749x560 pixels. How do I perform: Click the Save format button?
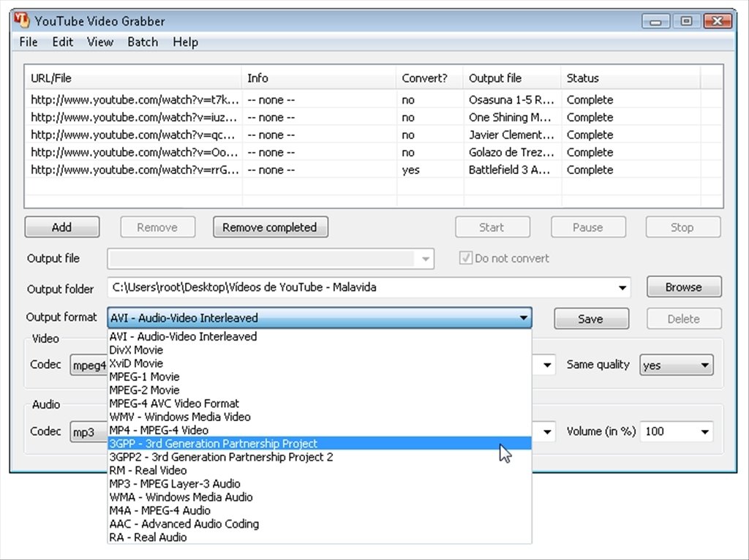591,319
